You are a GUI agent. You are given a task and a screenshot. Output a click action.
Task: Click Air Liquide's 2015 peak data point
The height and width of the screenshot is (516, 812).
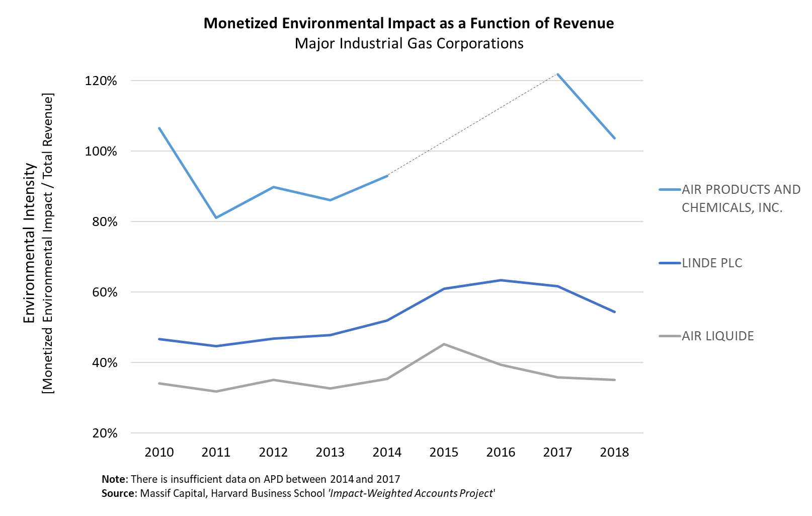point(444,344)
